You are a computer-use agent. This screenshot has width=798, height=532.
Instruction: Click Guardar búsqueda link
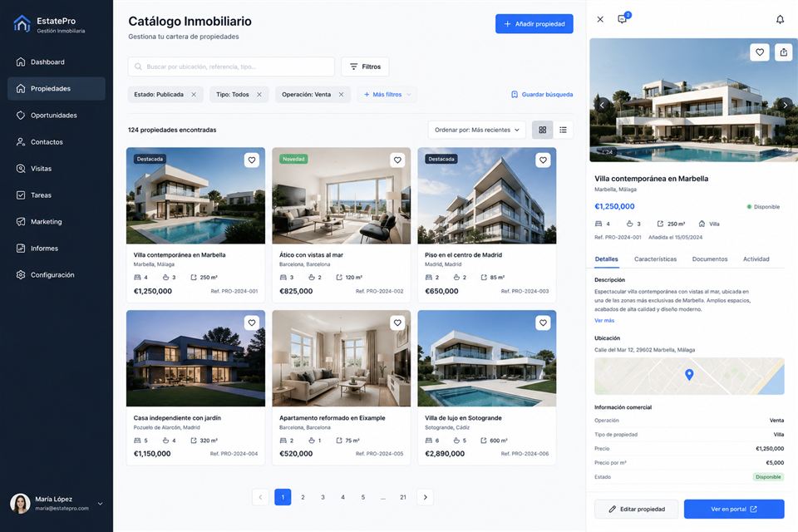[x=542, y=95]
